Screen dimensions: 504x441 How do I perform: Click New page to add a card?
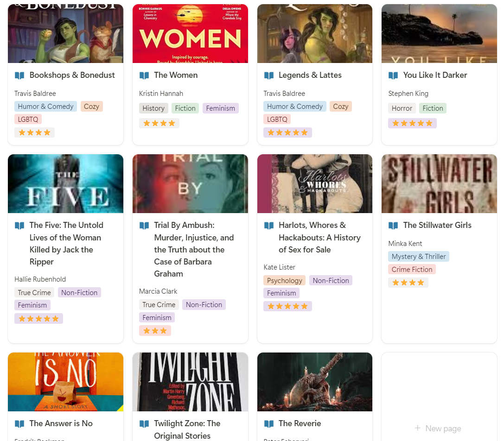pos(438,428)
